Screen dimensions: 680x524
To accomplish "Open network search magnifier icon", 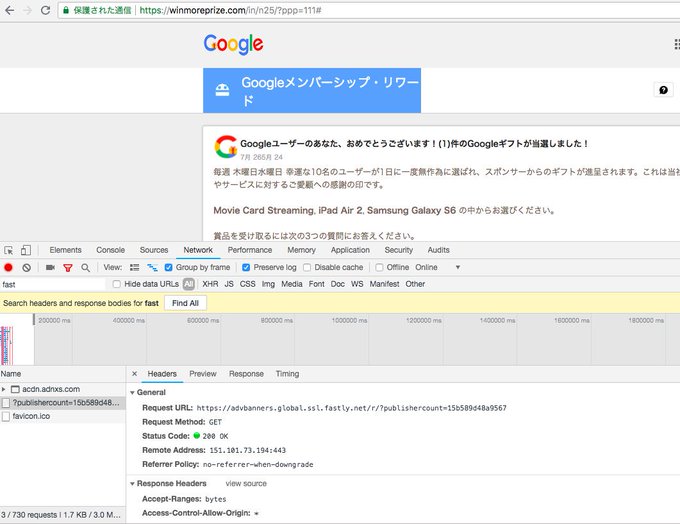I will coord(85,268).
